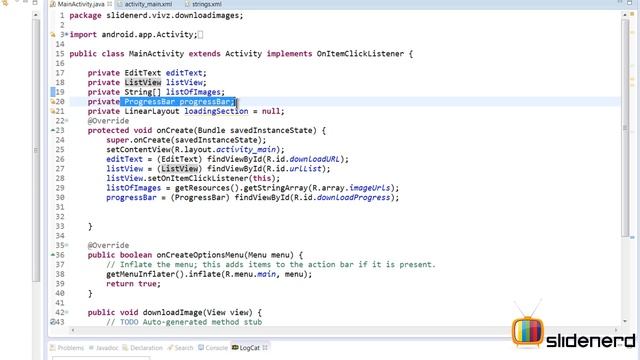Click 'loadingSection' on line 21
This screenshot has width=640, height=360.
tap(216, 111)
